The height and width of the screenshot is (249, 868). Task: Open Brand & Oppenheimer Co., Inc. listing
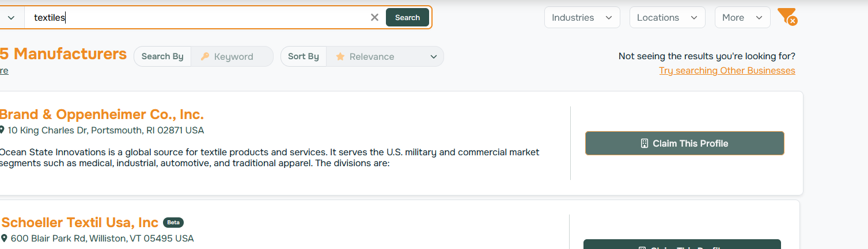pos(101,114)
